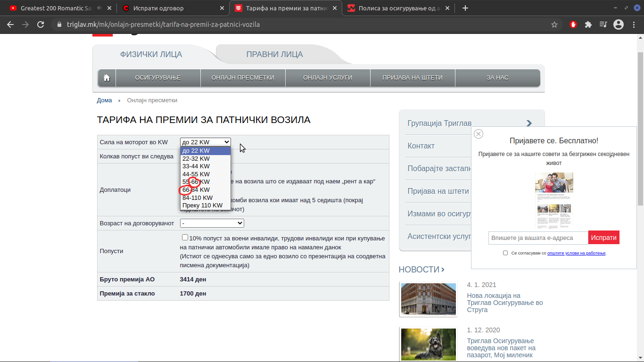Click the НОВОСТИ heading arrow
Viewport: 644px width, 362px height.
(x=443, y=270)
